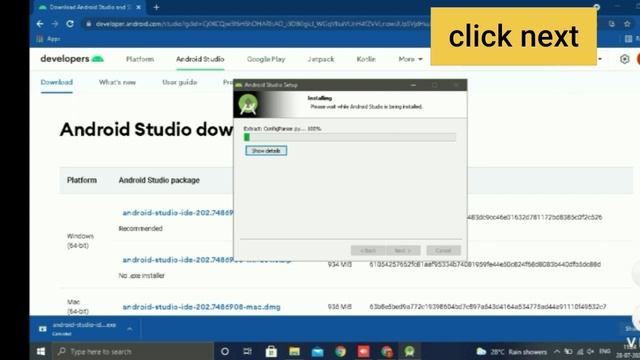Go back using the browser back arrow
Image resolution: width=640 pixels, height=360 pixels.
coord(40,24)
